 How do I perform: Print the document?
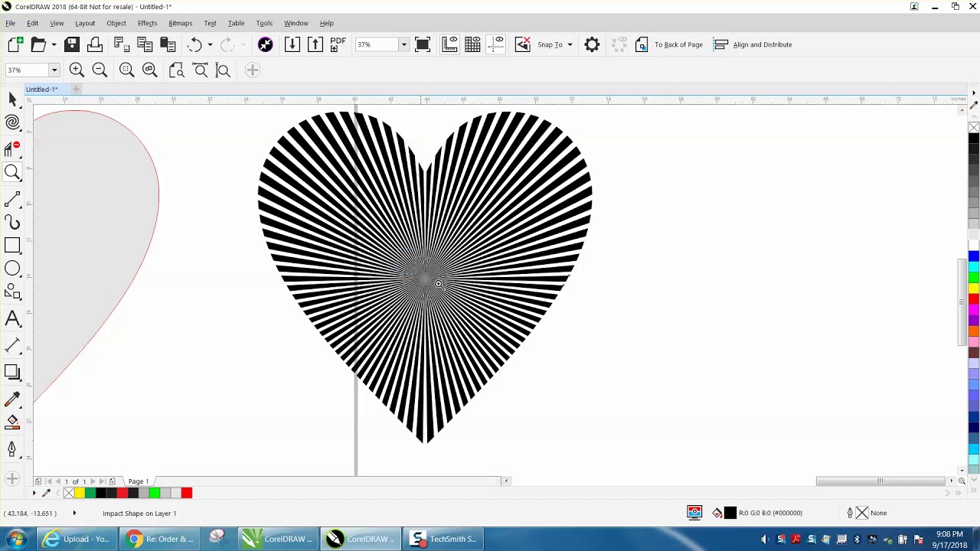coord(95,44)
